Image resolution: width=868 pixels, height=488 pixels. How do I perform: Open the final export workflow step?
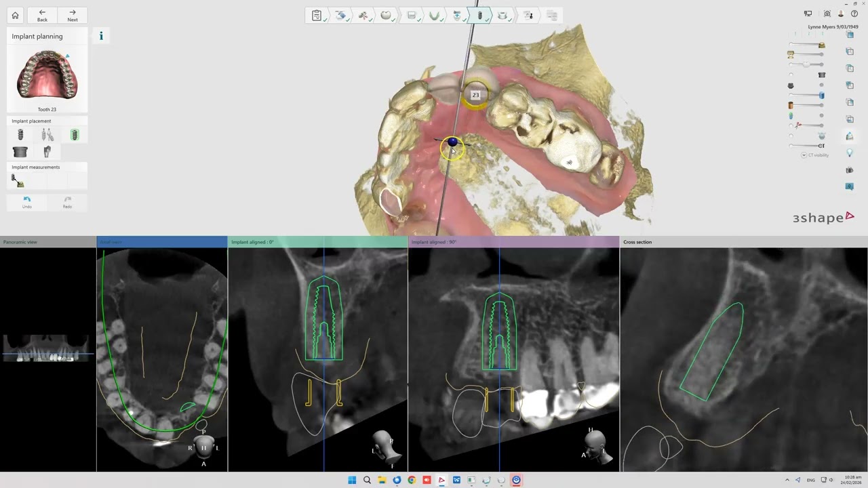551,15
